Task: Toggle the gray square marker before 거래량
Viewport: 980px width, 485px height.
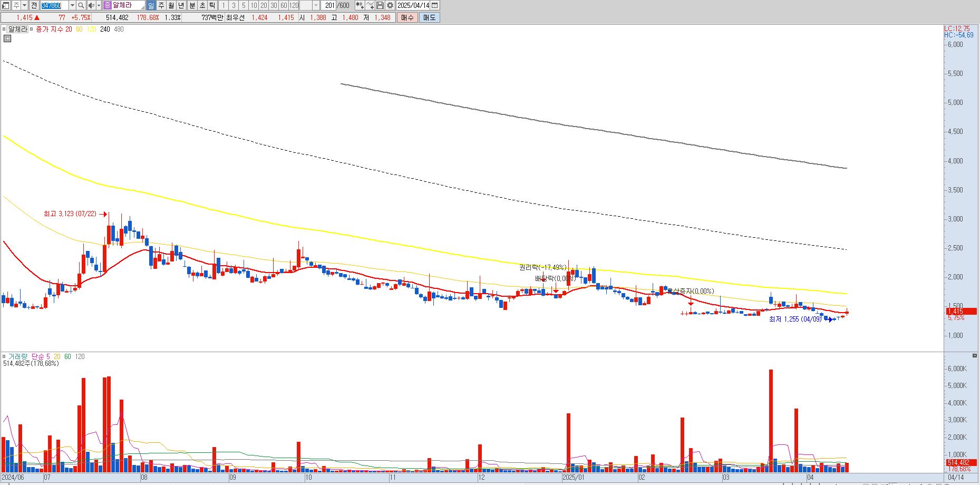Action: (x=4, y=357)
